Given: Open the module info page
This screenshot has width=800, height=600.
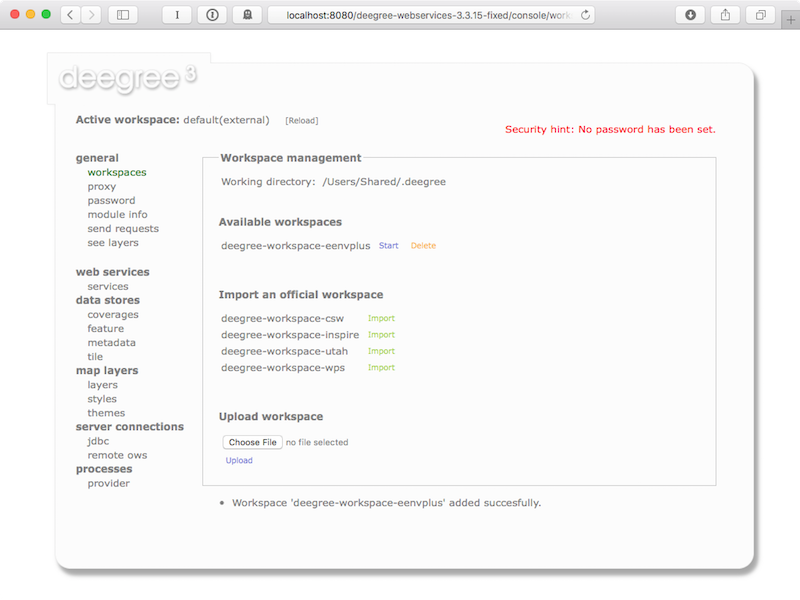Looking at the screenshot, I should (x=117, y=215).
